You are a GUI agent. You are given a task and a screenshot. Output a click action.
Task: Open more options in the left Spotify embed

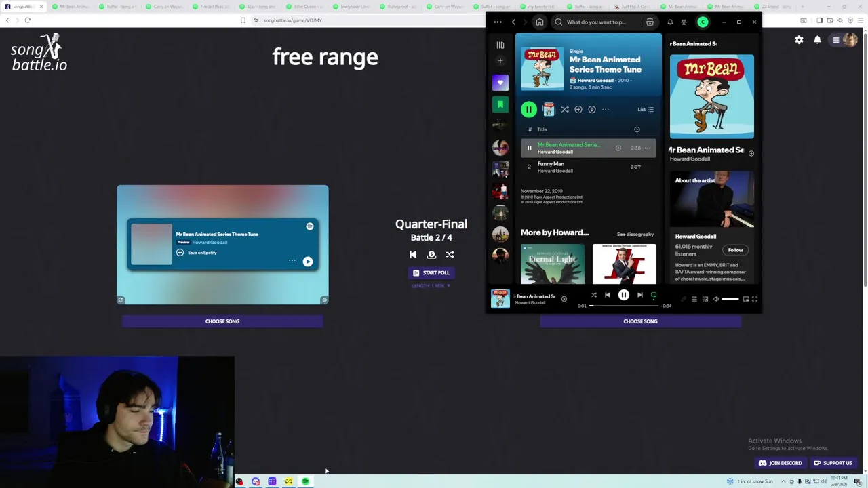tap(292, 261)
